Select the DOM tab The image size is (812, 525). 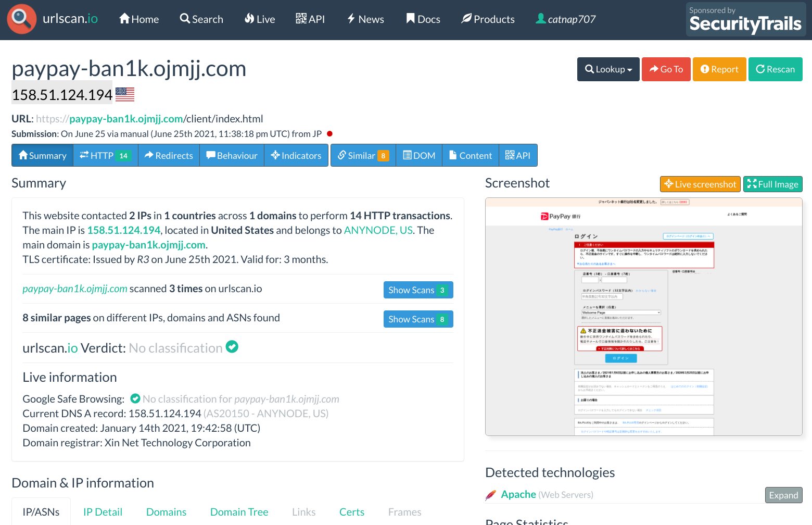(x=419, y=155)
